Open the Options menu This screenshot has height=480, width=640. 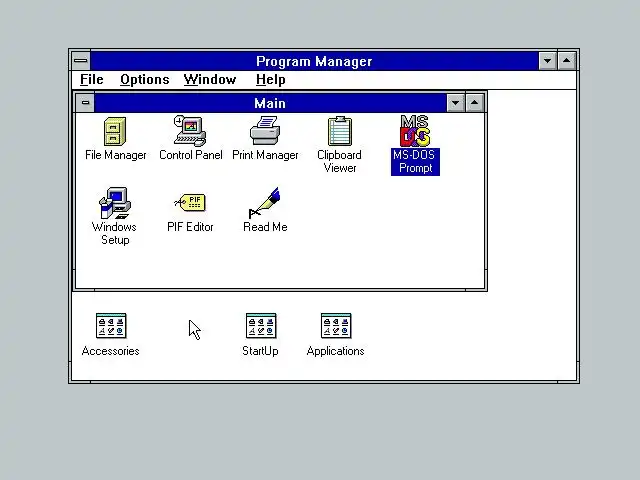pyautogui.click(x=144, y=80)
